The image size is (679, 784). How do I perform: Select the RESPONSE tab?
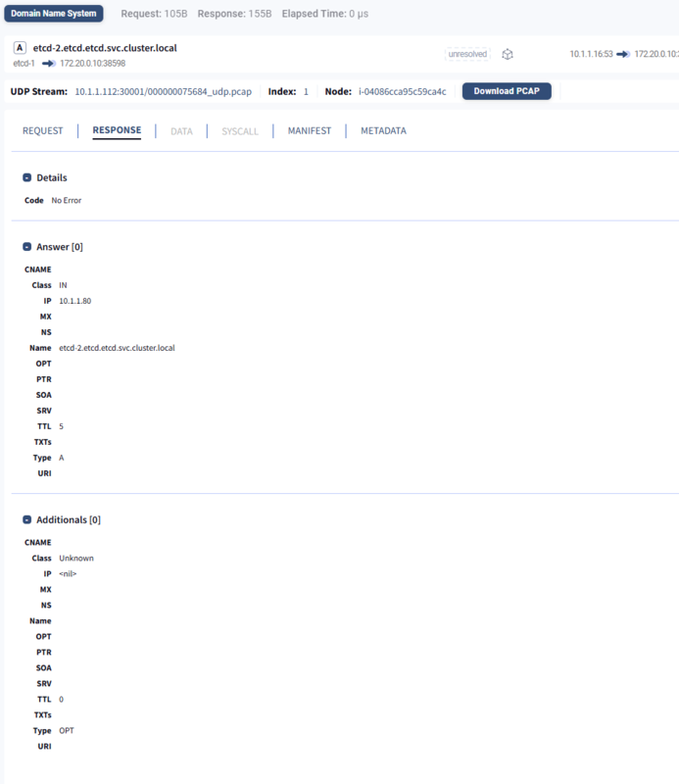tap(117, 130)
